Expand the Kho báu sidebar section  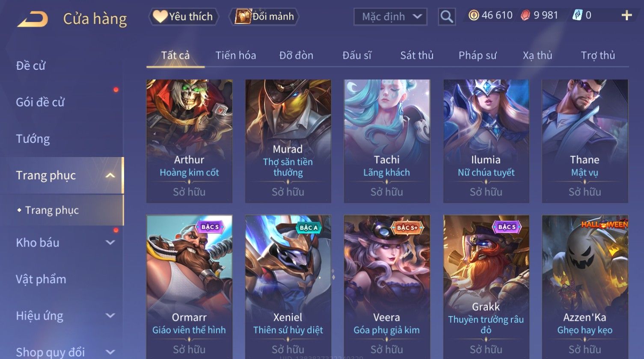[110, 243]
